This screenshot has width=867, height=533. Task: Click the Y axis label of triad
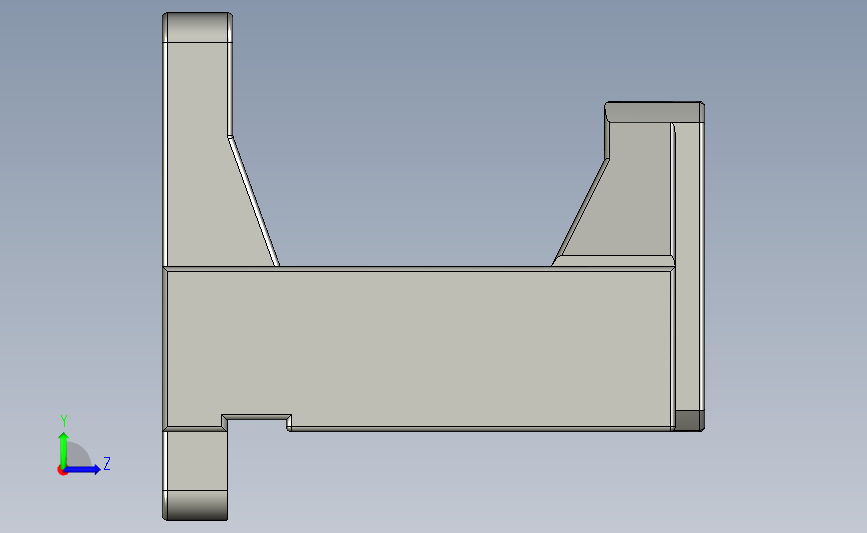point(64,421)
